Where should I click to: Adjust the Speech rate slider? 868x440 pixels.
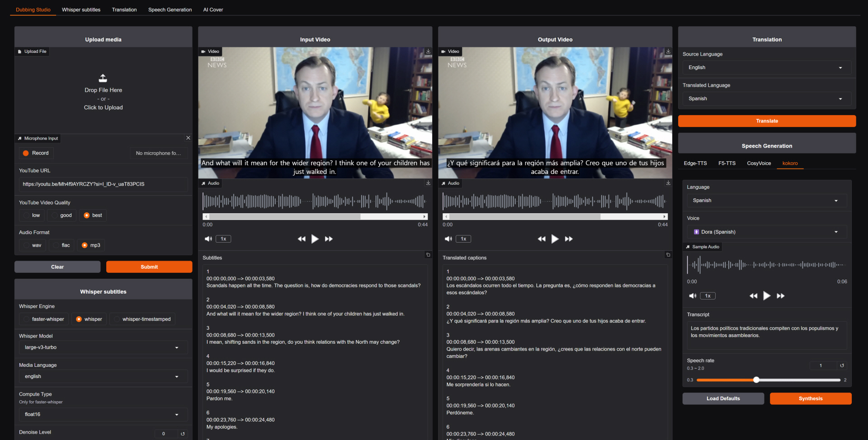coord(756,380)
